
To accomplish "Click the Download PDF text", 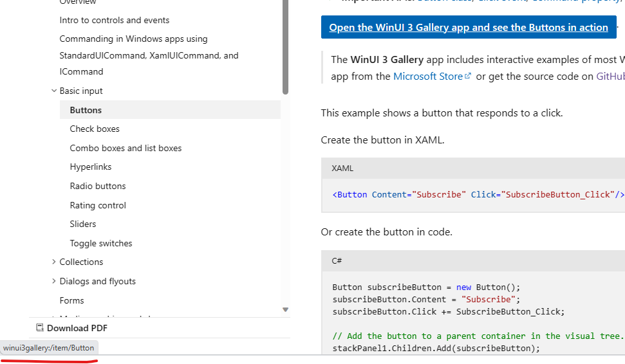I will point(77,328).
